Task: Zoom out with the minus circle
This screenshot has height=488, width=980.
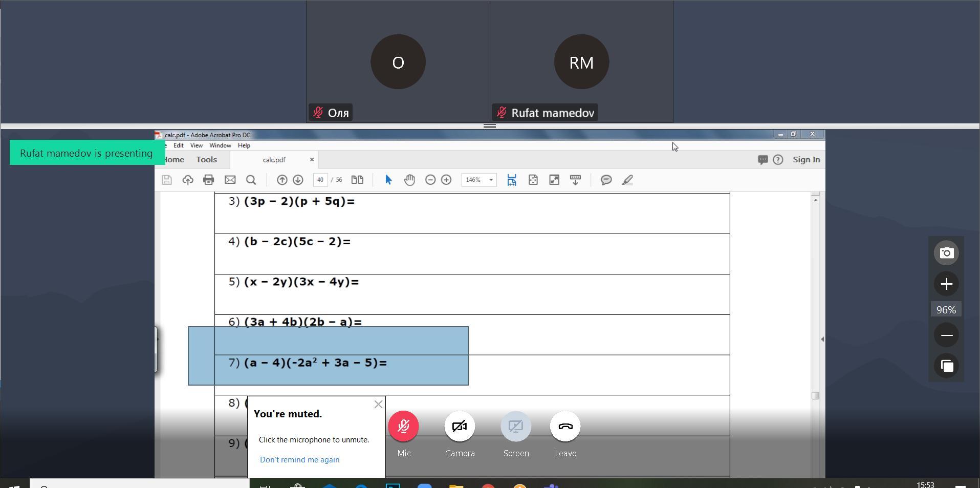Action: pyautogui.click(x=430, y=180)
